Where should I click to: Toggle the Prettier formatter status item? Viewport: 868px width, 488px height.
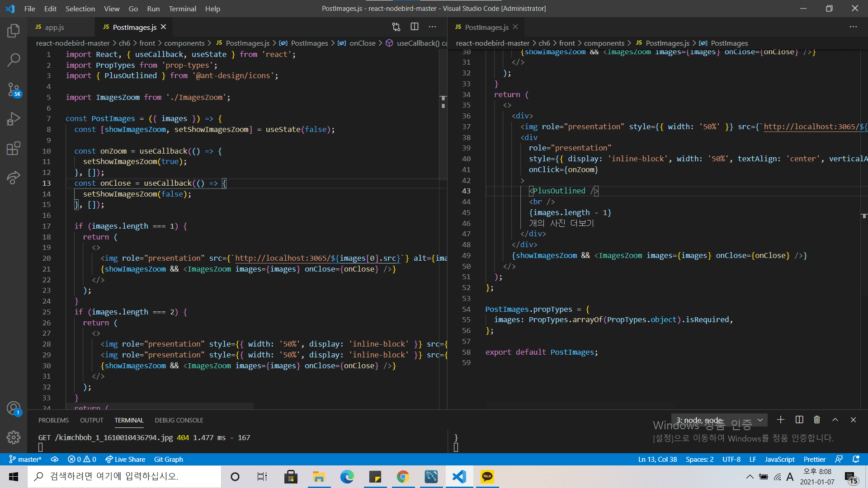[814, 459]
